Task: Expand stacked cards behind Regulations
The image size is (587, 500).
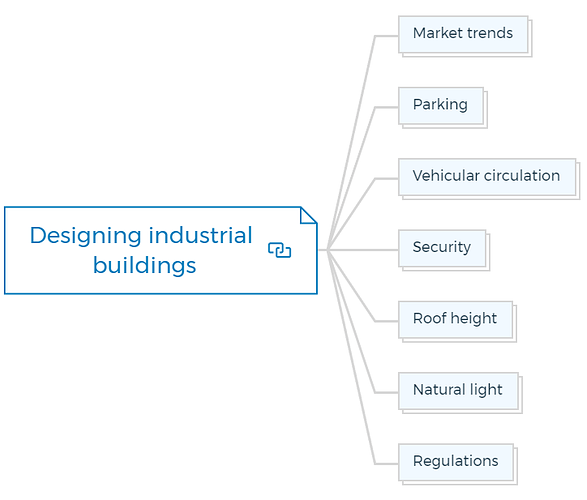Action: click(x=515, y=483)
